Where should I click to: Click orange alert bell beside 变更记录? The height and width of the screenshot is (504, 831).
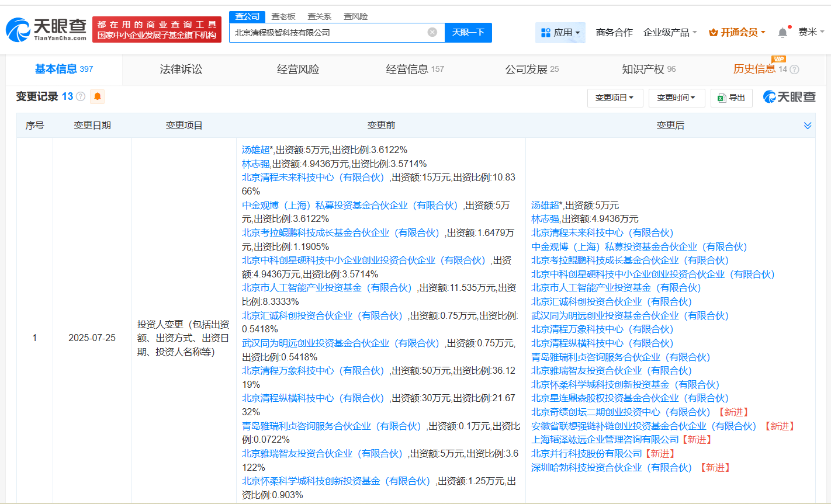pyautogui.click(x=98, y=96)
